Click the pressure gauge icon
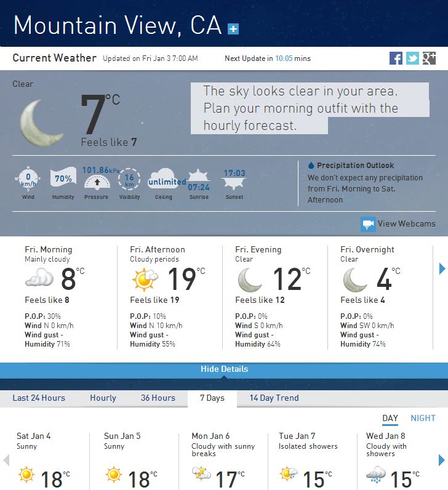 point(96,182)
